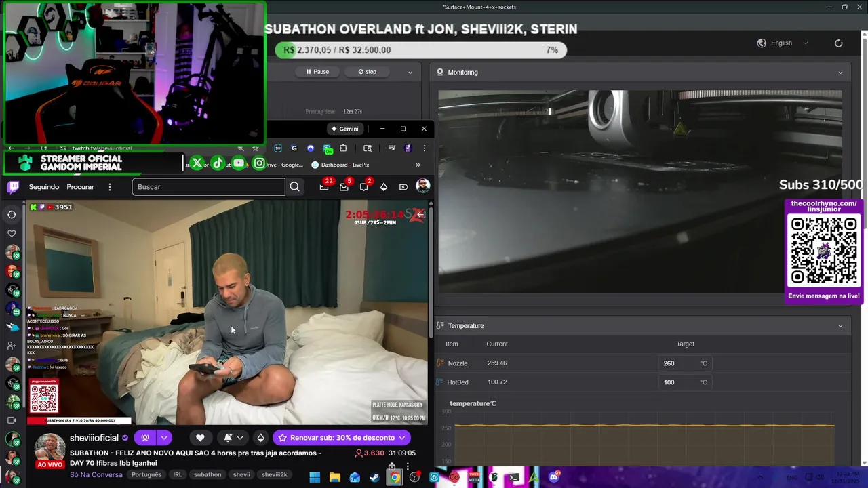Collapse the Temperature panel
The height and width of the screenshot is (488, 868).
tap(840, 326)
